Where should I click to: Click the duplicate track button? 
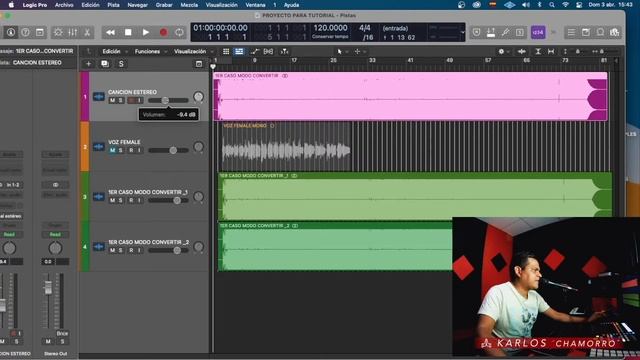[105, 64]
